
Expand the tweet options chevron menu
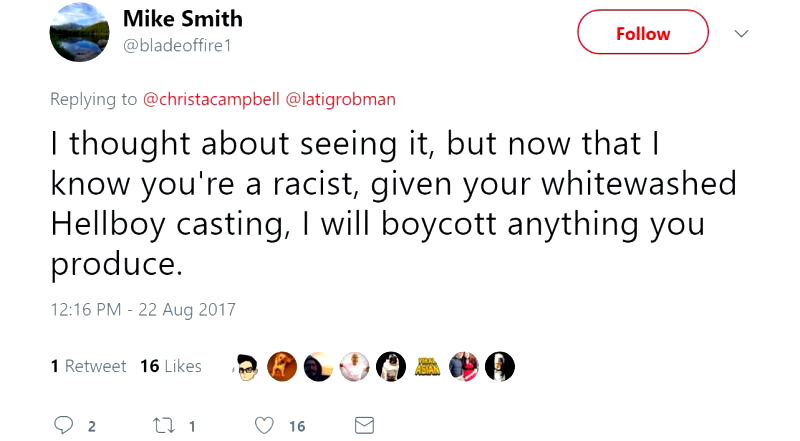click(x=741, y=33)
